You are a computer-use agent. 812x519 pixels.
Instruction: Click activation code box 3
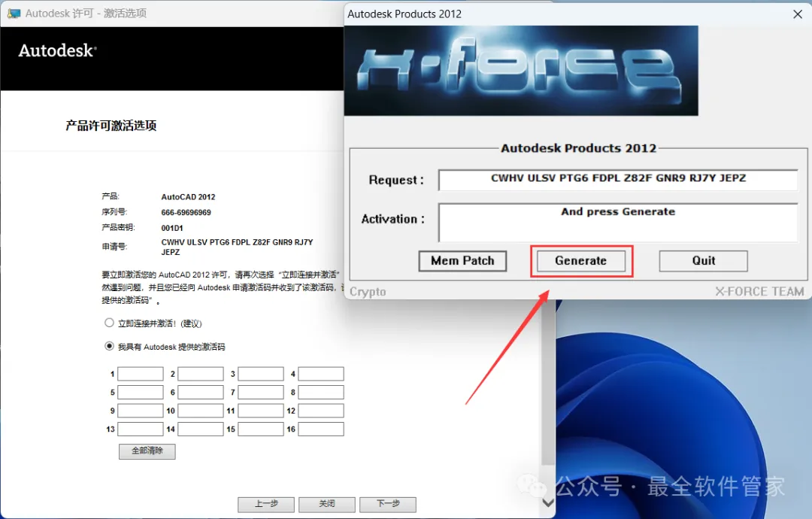[x=260, y=374]
